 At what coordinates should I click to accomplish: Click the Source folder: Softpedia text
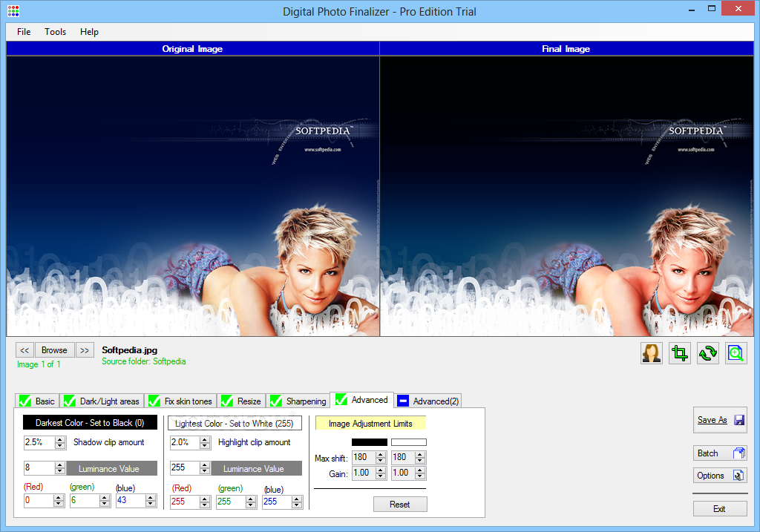pyautogui.click(x=143, y=361)
